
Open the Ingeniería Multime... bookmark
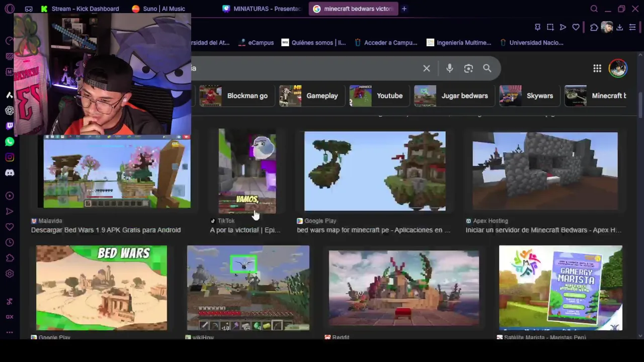point(459,43)
